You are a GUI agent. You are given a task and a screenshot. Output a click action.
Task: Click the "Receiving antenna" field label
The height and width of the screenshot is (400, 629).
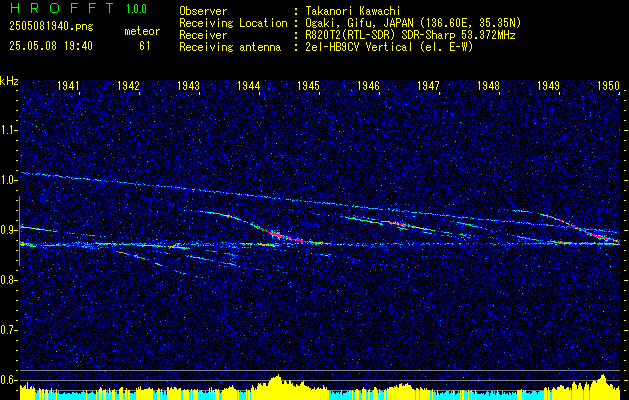[230, 47]
